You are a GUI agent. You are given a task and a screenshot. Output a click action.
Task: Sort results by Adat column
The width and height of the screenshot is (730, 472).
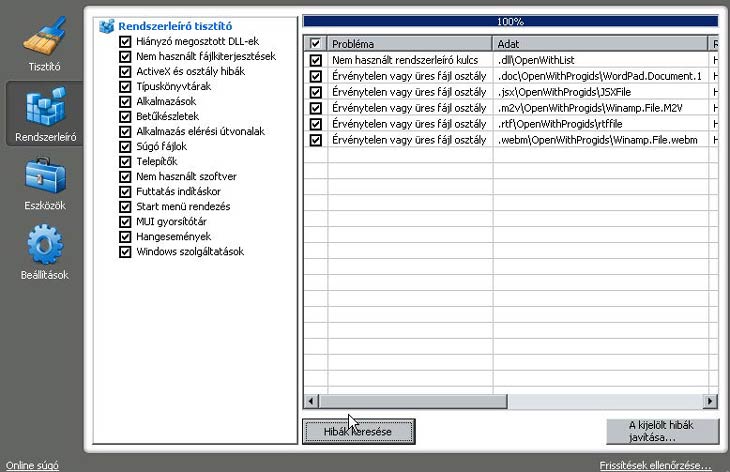pyautogui.click(x=600, y=44)
